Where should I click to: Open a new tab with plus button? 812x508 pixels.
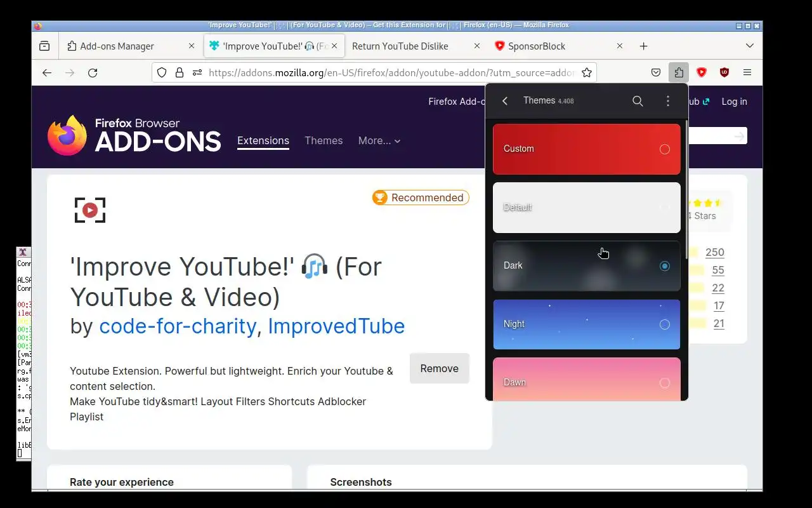point(643,46)
